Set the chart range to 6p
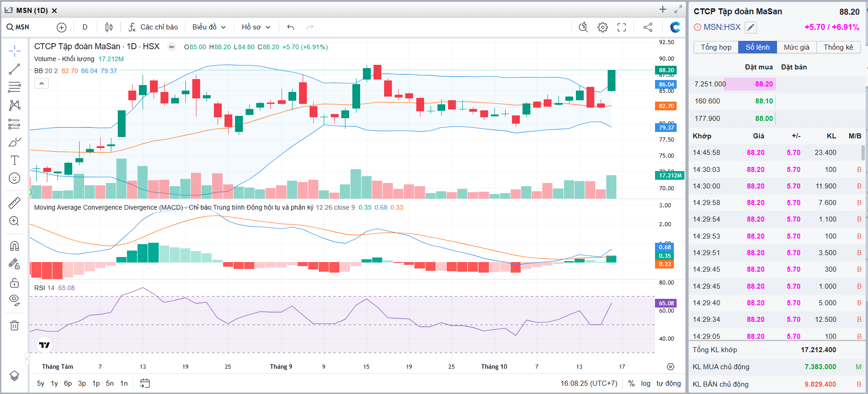This screenshot has height=394, width=868. point(68,383)
